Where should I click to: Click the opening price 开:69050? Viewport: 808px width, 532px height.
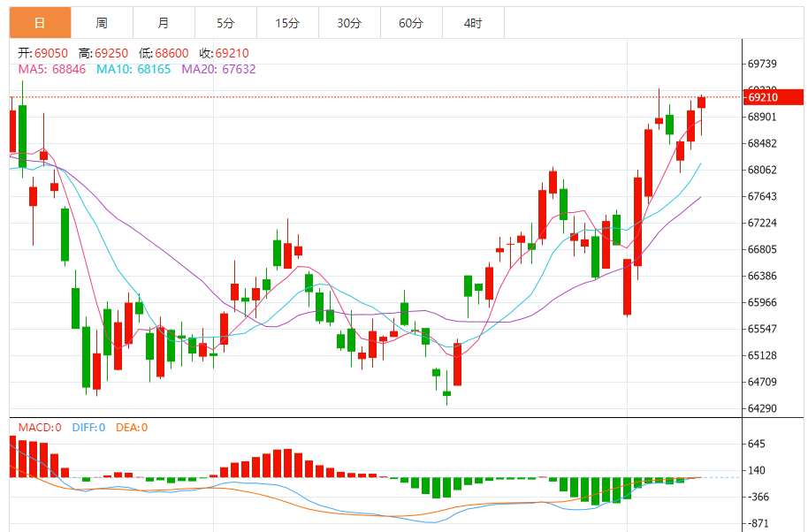(x=42, y=53)
